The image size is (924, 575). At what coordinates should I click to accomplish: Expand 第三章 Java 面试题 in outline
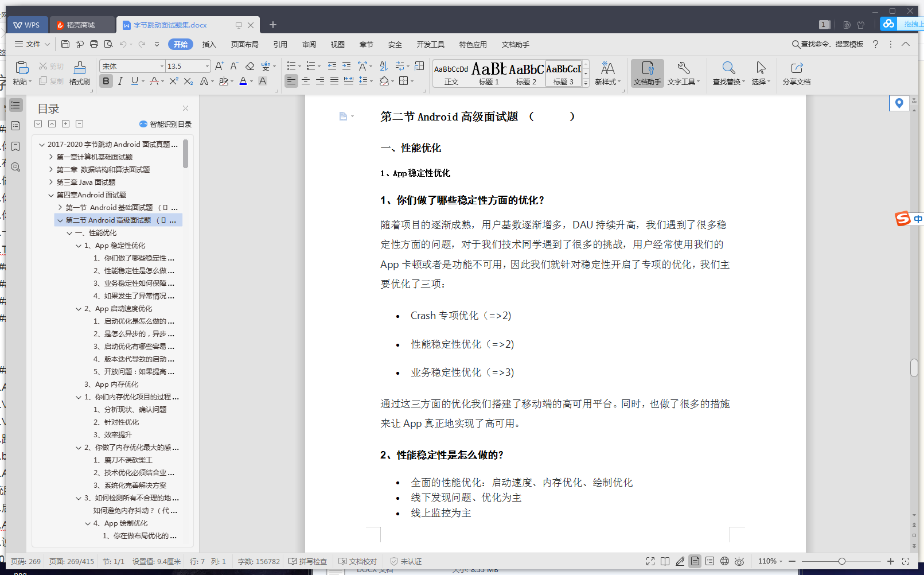(x=51, y=182)
